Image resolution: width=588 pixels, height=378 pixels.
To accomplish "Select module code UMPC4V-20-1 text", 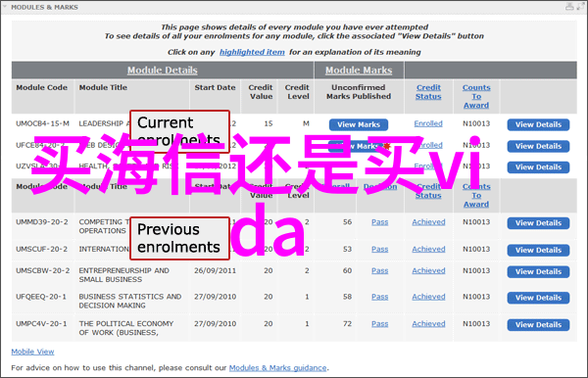I will click(41, 324).
